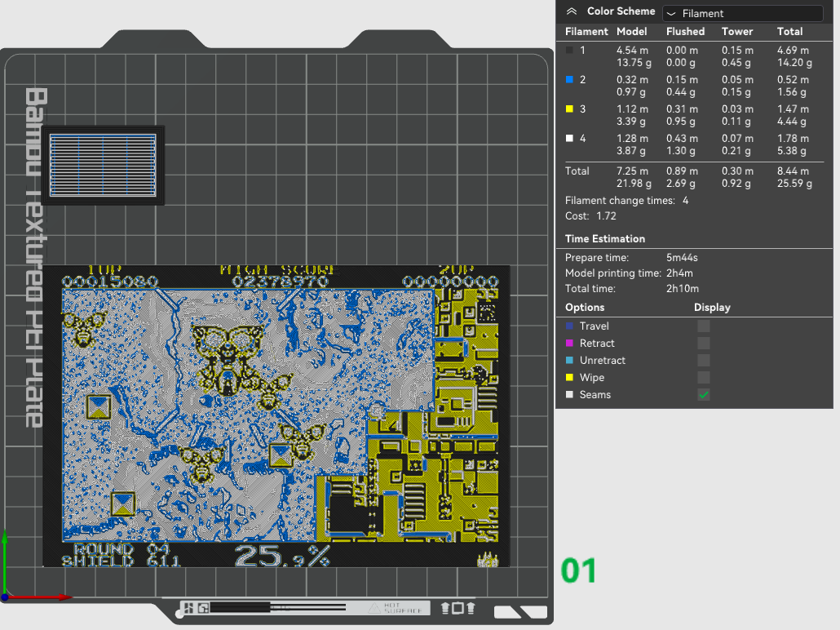Click the Model column header
Screen dimensions: 840x630
click(x=631, y=32)
